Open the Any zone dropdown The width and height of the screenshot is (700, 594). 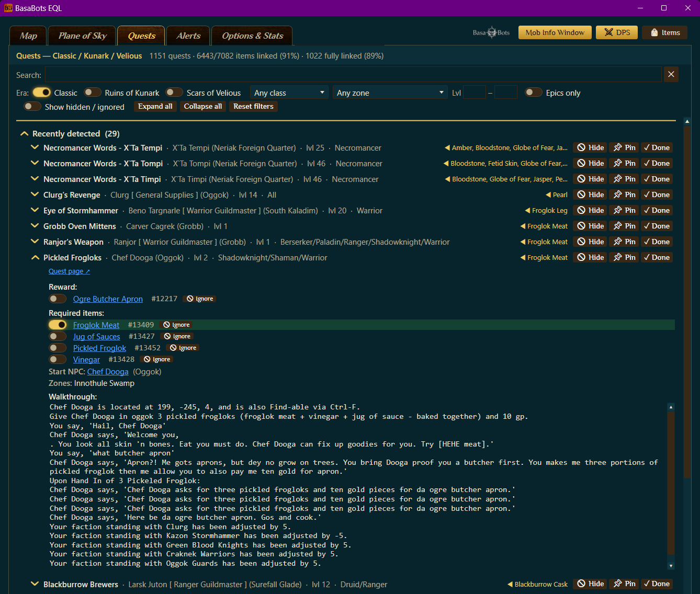click(390, 93)
